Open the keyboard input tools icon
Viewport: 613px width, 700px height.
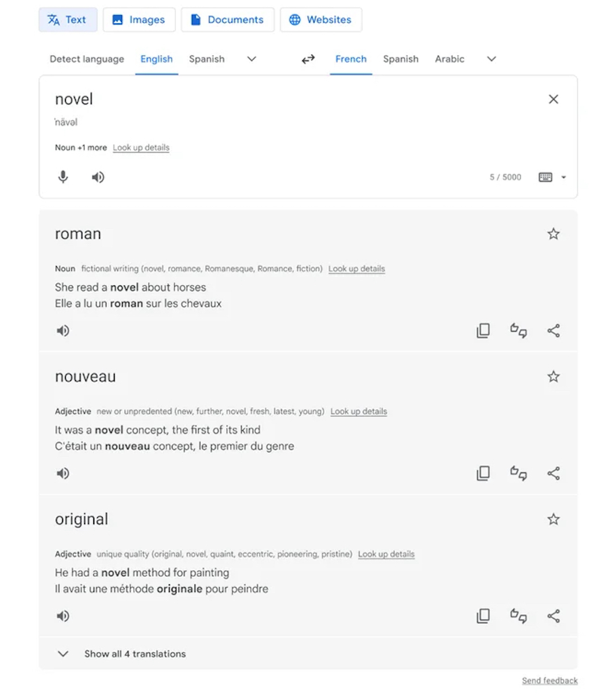tap(545, 177)
